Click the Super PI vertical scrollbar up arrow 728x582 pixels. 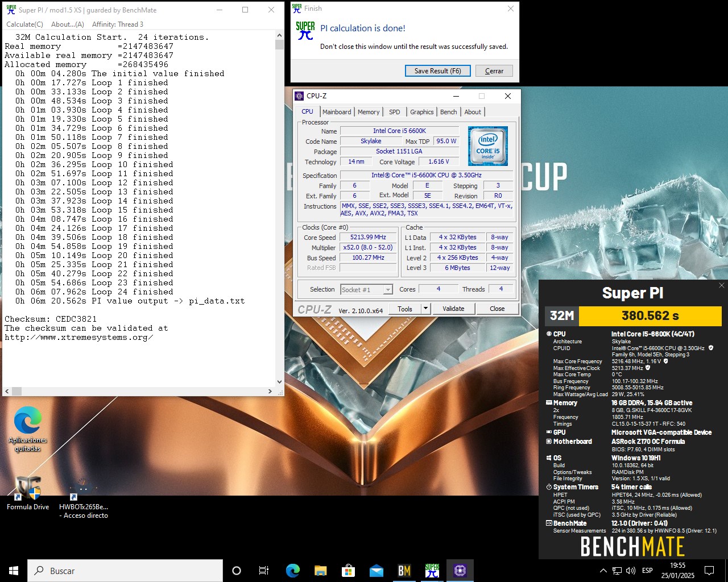click(279, 35)
